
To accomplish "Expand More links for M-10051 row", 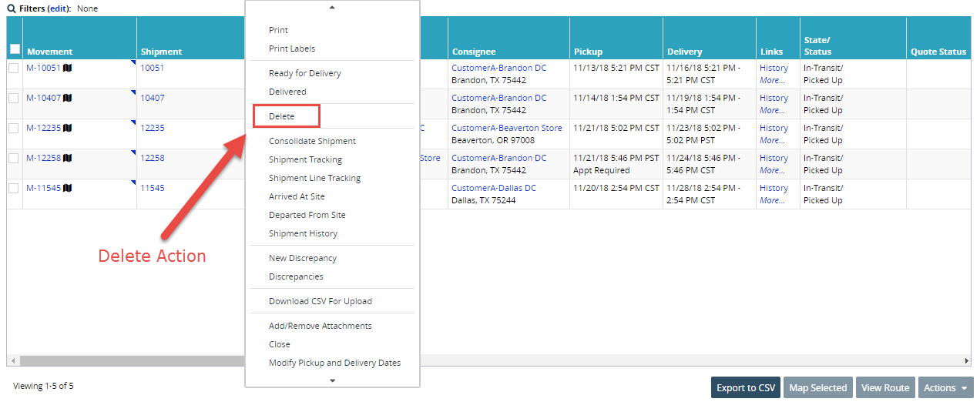I will pyautogui.click(x=772, y=80).
